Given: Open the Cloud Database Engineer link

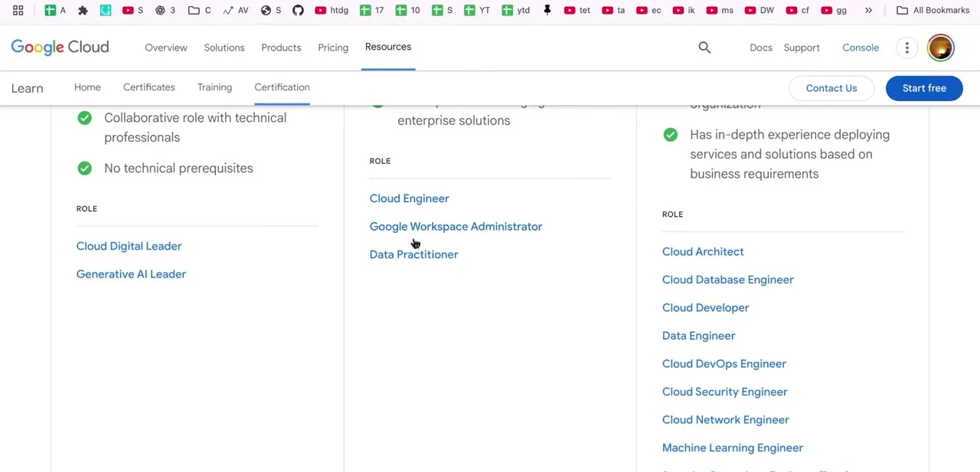Looking at the screenshot, I should pyautogui.click(x=727, y=280).
